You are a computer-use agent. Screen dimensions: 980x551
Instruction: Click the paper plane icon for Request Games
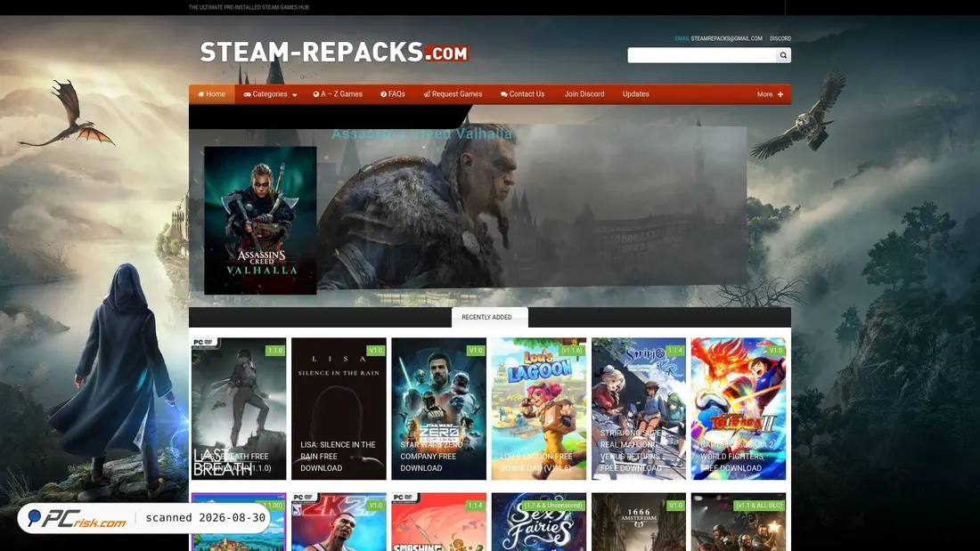point(427,94)
